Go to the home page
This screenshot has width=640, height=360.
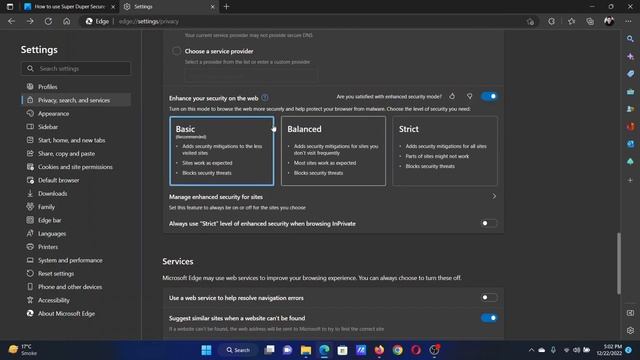(x=67, y=21)
